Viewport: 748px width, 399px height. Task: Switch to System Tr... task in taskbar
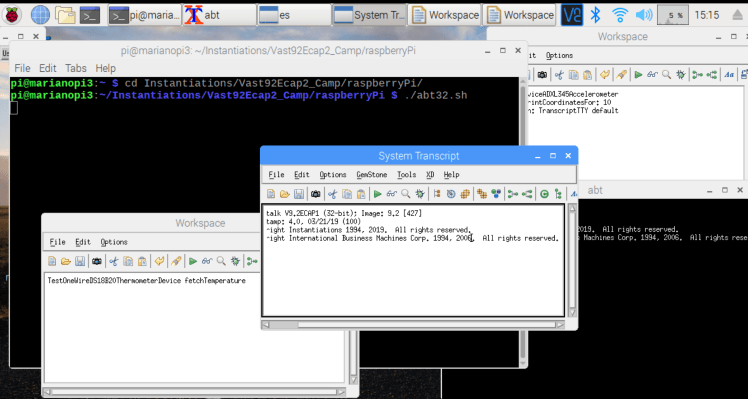[x=369, y=15]
